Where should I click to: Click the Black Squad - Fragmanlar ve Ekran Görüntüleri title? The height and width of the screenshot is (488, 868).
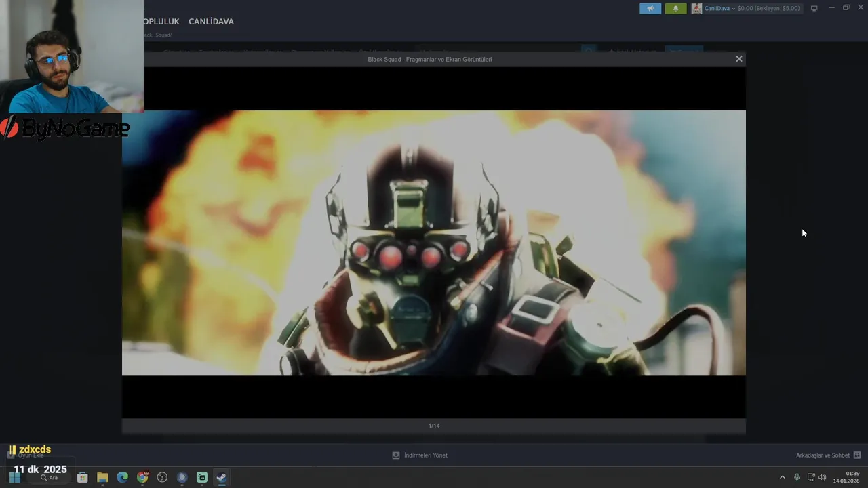click(430, 59)
